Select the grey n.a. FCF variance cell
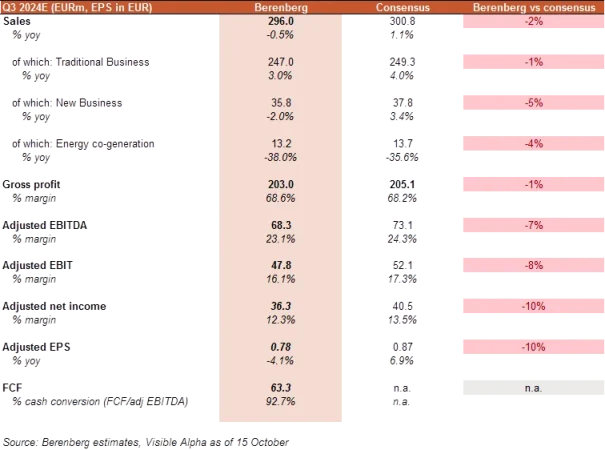The image size is (605, 450). tap(529, 387)
